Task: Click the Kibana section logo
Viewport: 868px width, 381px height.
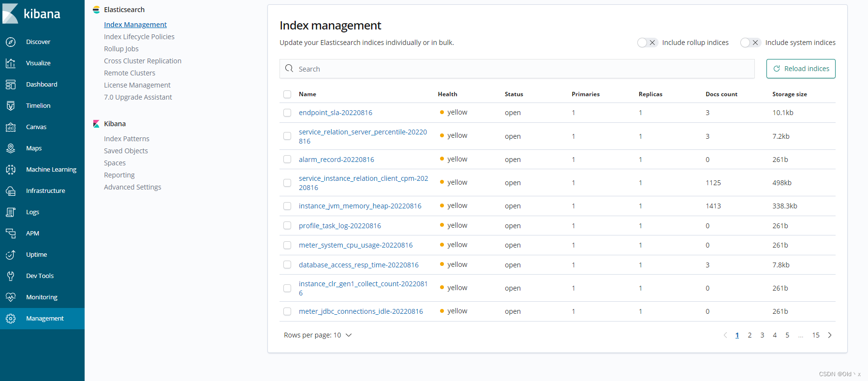Action: tap(96, 124)
